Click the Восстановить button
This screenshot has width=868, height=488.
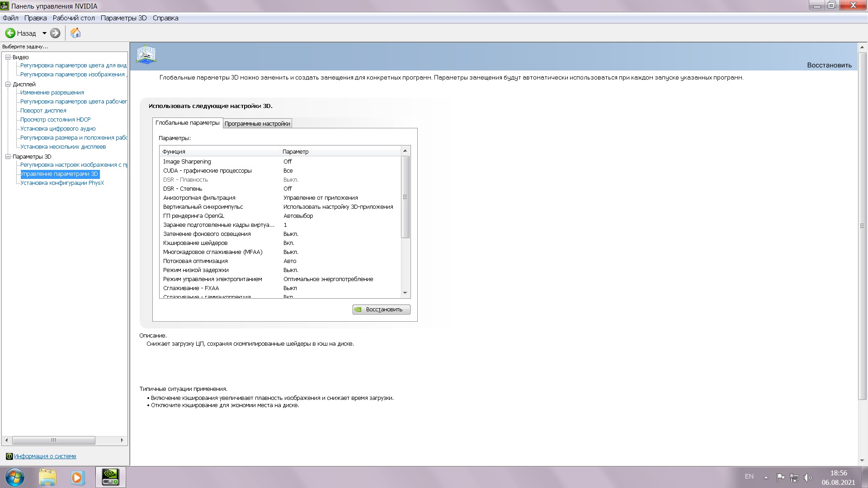[381, 310]
